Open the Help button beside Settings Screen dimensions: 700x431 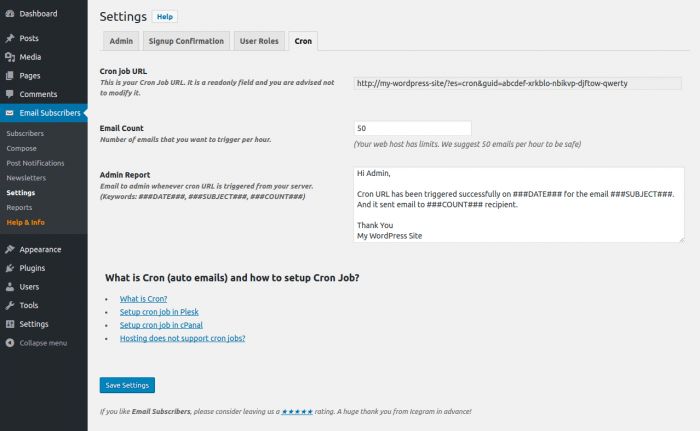click(x=165, y=17)
